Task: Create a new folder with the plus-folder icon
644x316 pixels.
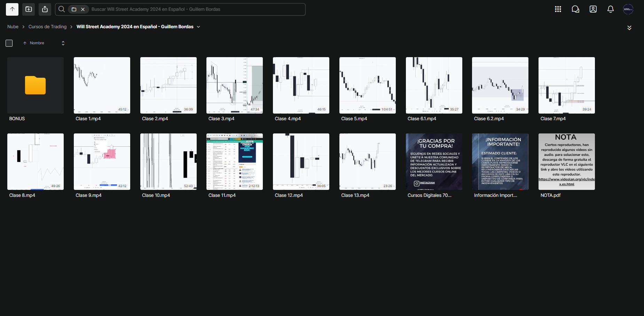Action: point(29,9)
